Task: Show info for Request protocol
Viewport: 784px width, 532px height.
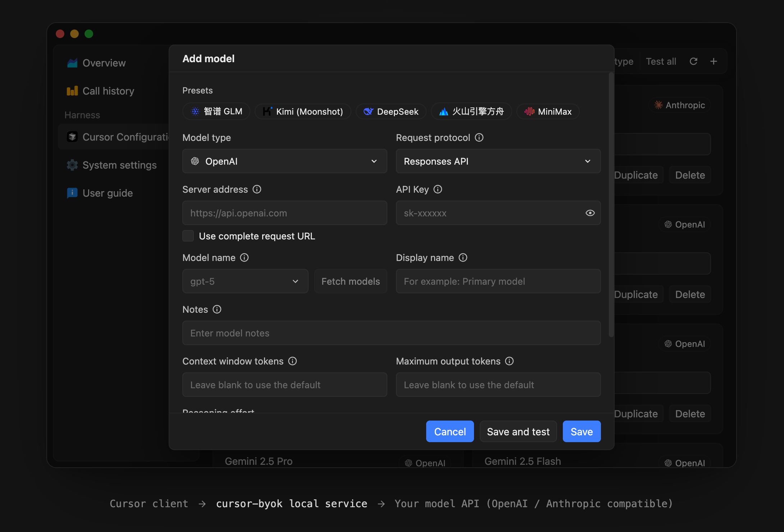Action: [479, 137]
